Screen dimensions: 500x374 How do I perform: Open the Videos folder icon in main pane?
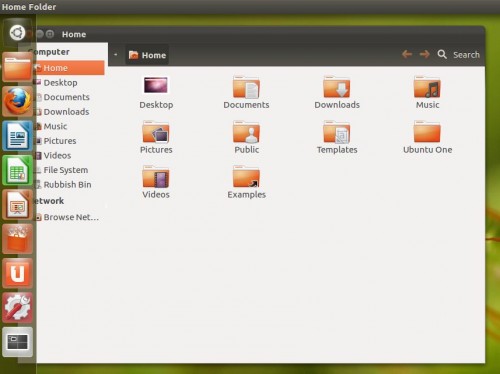[156, 177]
